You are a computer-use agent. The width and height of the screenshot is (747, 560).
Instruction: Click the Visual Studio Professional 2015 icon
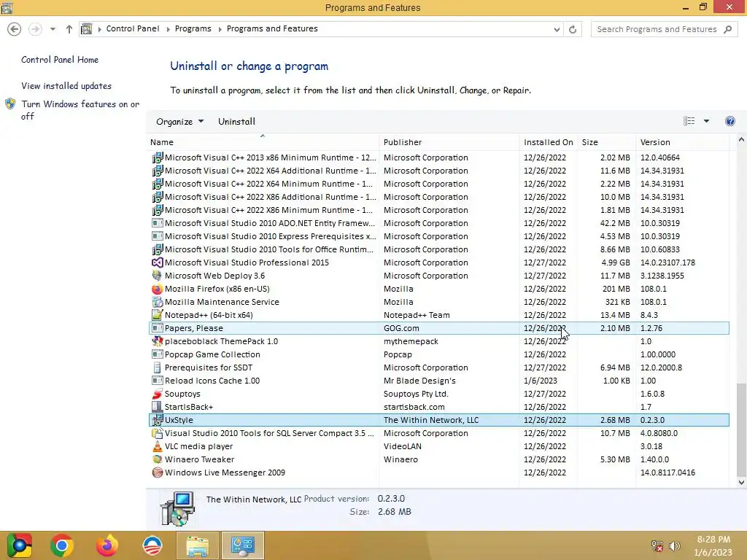point(158,262)
